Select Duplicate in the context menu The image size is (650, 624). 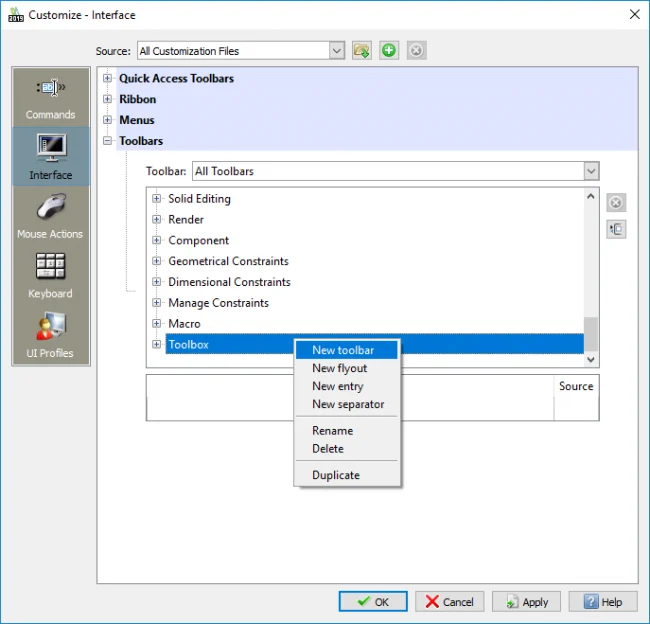336,475
